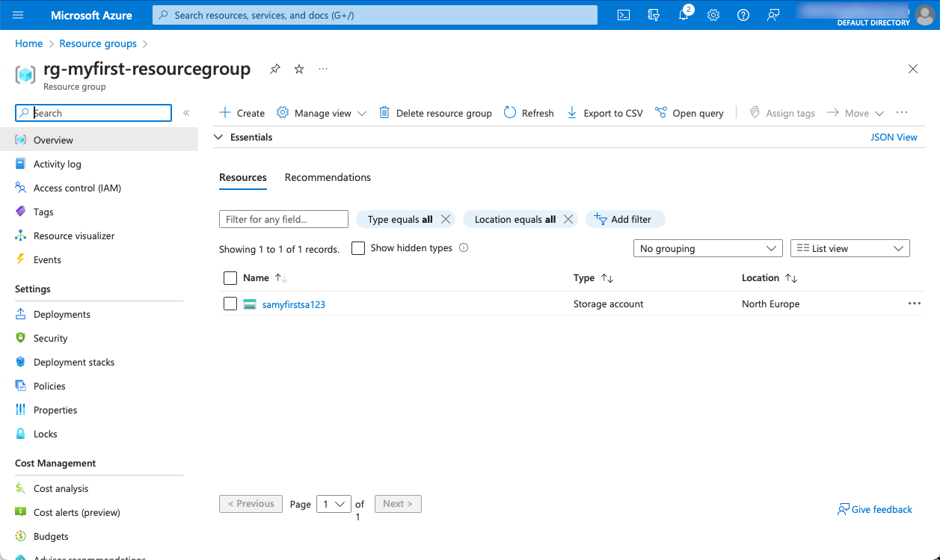Open the notifications bell icon
This screenshot has width=940, height=560.
pos(684,15)
